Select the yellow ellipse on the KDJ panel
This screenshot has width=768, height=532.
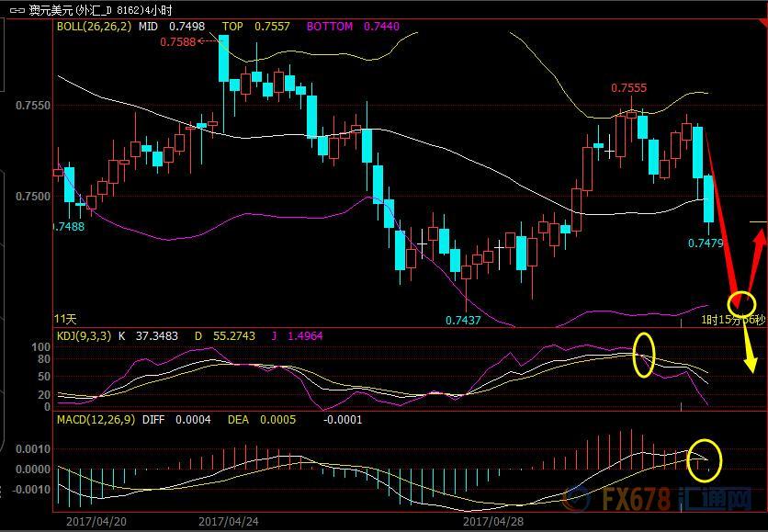coord(644,354)
